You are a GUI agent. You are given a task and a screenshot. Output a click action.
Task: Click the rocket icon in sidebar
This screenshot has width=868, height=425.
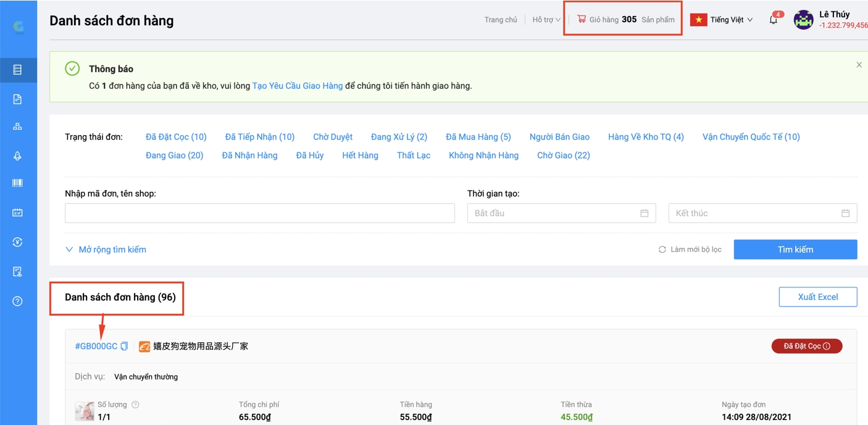17,156
